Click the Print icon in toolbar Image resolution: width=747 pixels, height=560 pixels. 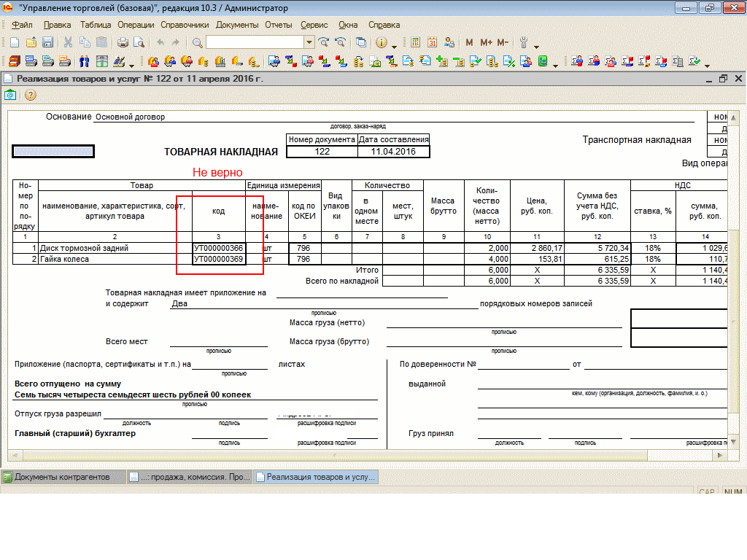(x=123, y=42)
